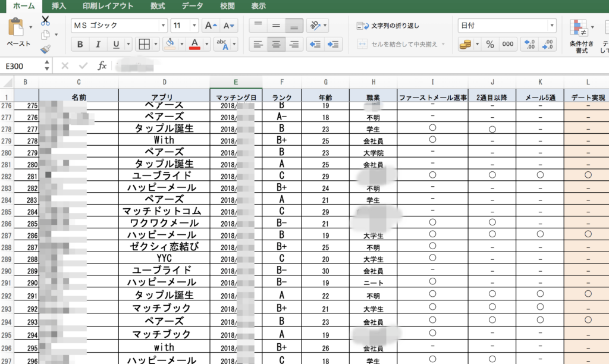Select the ランク header cell
609x364 pixels.
pos(281,96)
